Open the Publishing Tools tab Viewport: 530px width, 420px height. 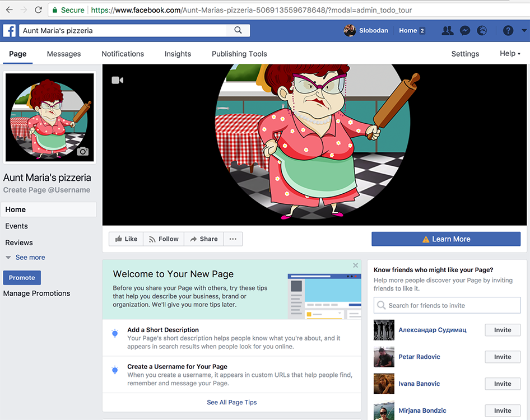coord(239,54)
